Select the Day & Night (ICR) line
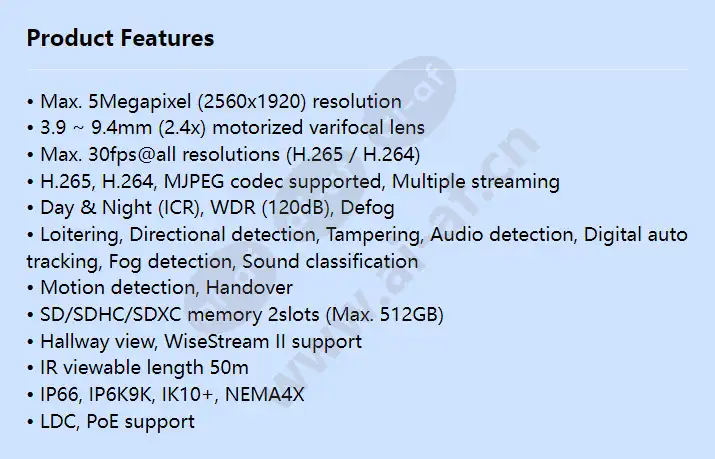The image size is (715, 459). (211, 208)
